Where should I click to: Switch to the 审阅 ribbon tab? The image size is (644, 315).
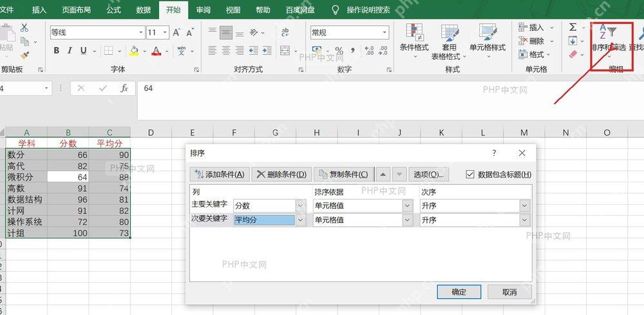point(204,10)
